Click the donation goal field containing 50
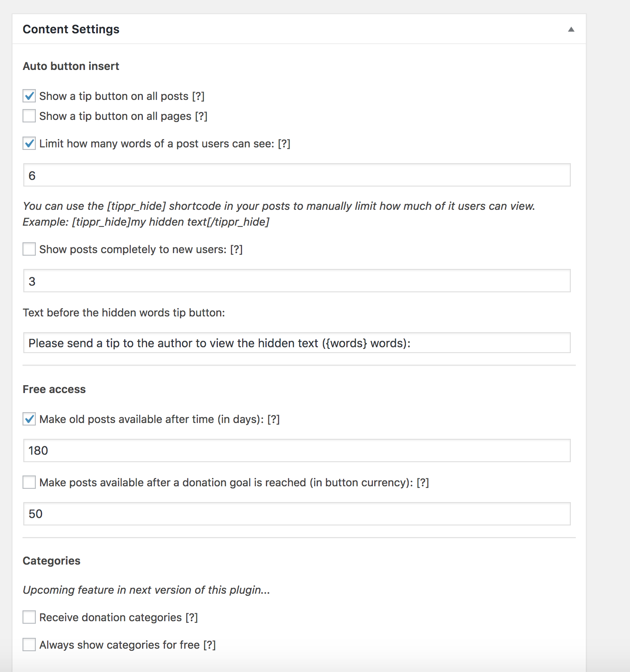Screen dimensions: 630x672 (297, 514)
